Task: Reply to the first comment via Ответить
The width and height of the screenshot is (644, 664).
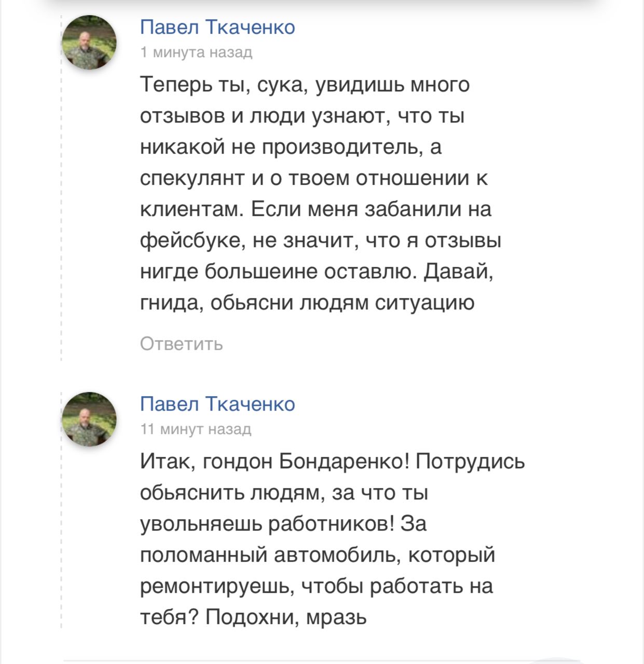Action: [181, 344]
